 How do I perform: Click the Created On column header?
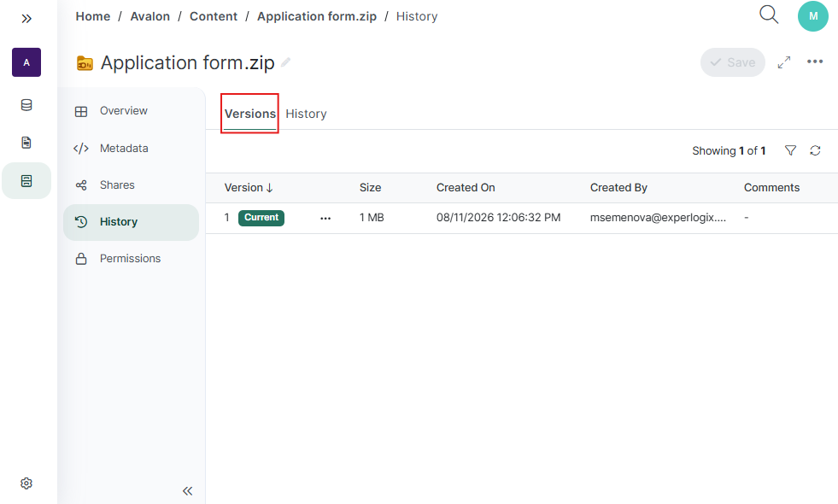tap(466, 188)
